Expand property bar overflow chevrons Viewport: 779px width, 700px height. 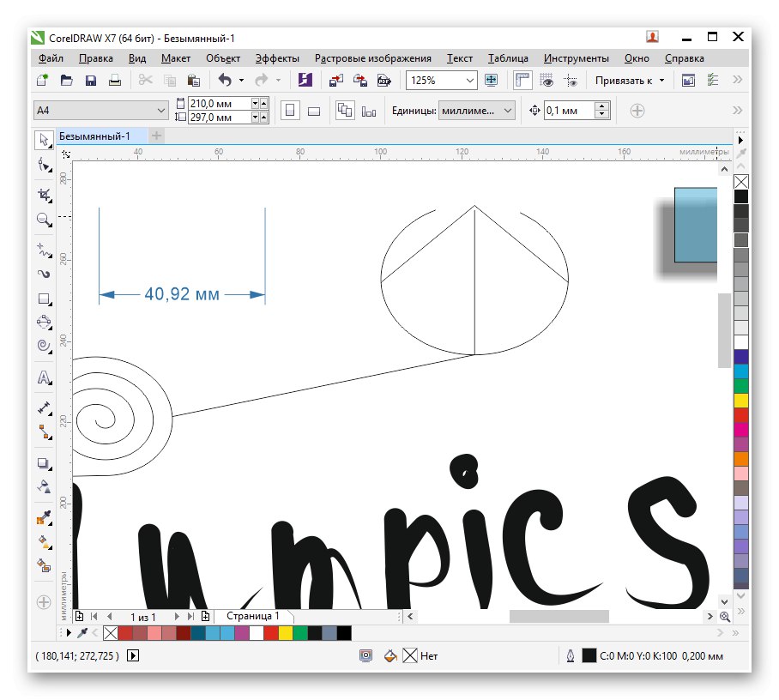[x=737, y=111]
